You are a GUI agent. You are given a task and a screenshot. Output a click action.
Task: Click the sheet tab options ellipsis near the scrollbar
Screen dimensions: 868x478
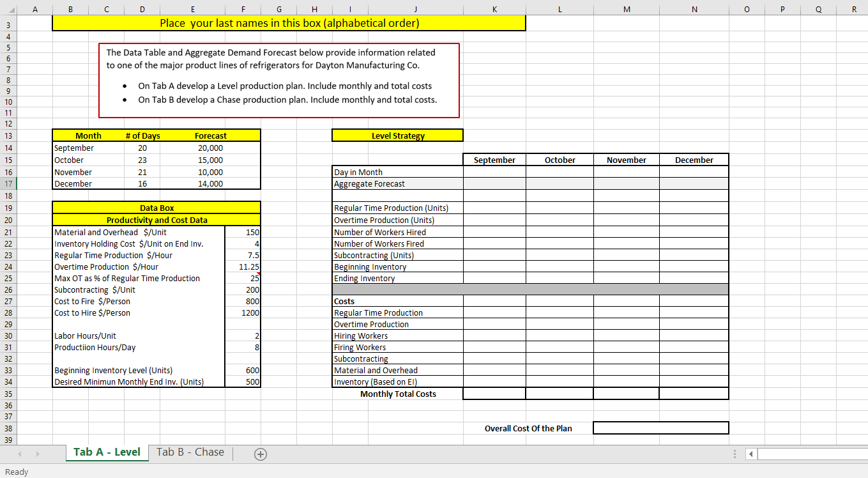(x=736, y=452)
